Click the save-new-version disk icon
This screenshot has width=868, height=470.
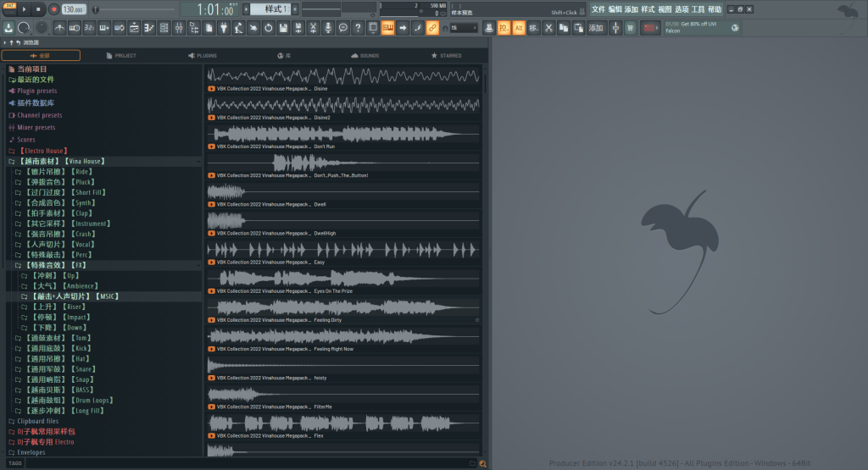298,28
